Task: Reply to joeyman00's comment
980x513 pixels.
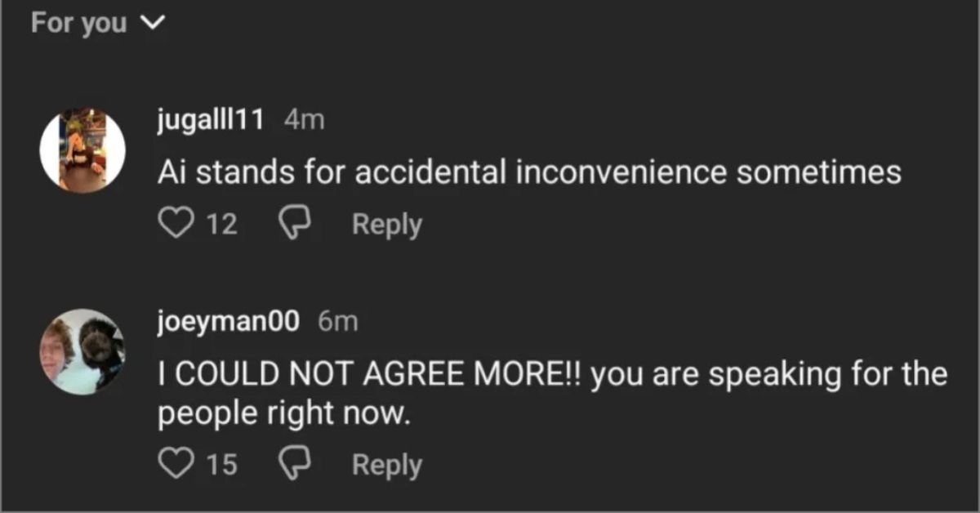Action: coord(386,464)
